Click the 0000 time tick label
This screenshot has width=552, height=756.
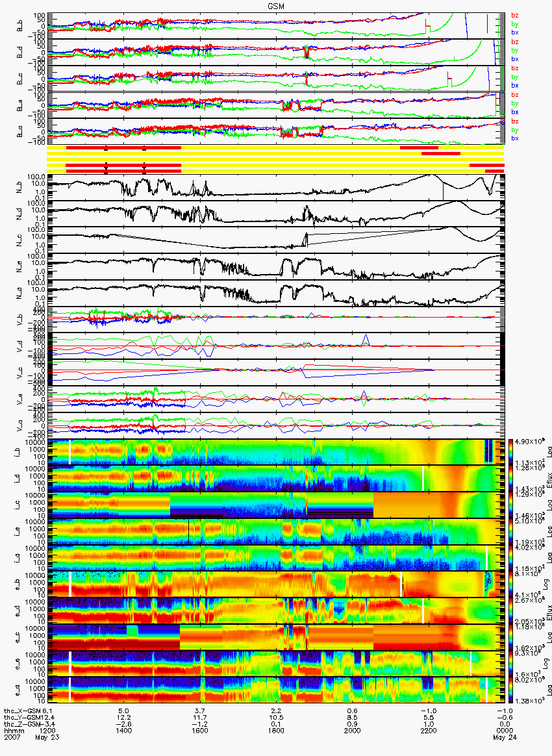pos(505,731)
